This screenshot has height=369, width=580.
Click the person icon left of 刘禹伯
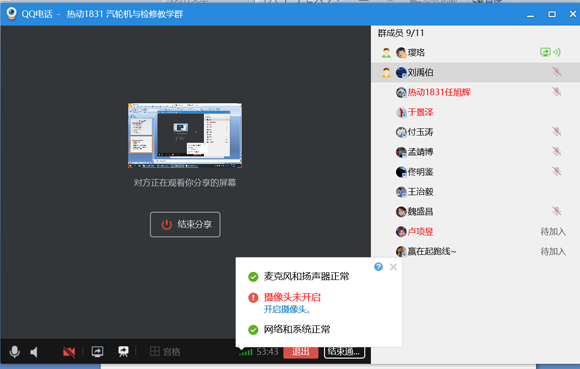click(x=386, y=73)
